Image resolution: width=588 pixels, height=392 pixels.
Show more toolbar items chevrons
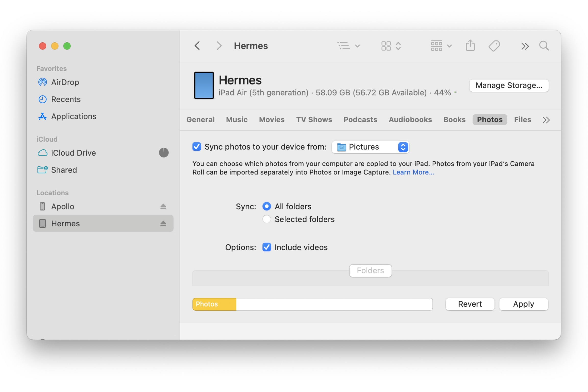tap(525, 46)
